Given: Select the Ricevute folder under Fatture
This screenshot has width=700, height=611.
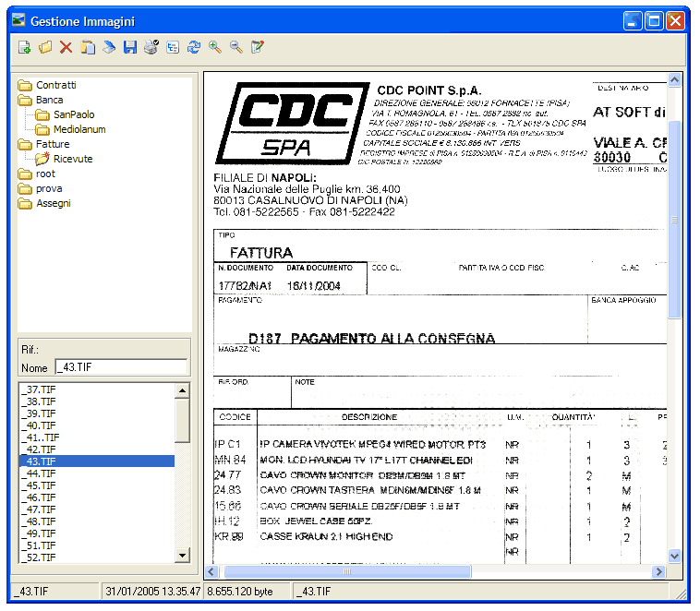Looking at the screenshot, I should tap(72, 159).
